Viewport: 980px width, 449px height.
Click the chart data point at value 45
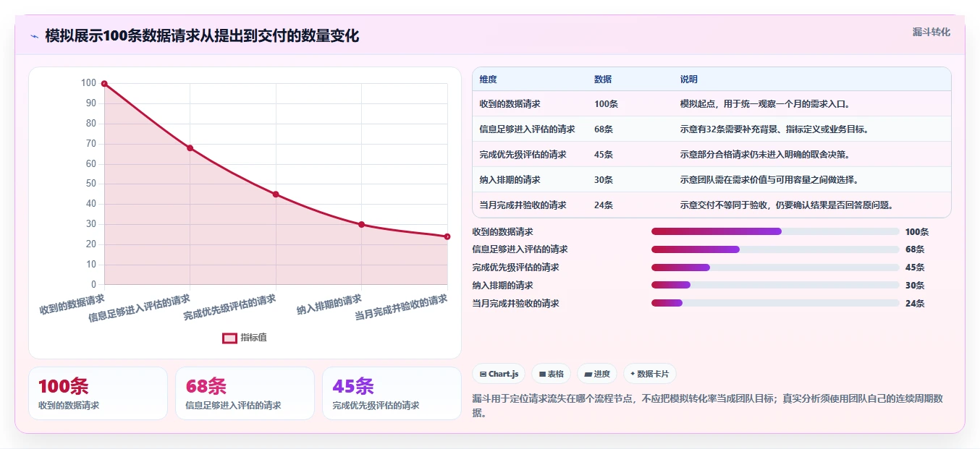(x=276, y=194)
